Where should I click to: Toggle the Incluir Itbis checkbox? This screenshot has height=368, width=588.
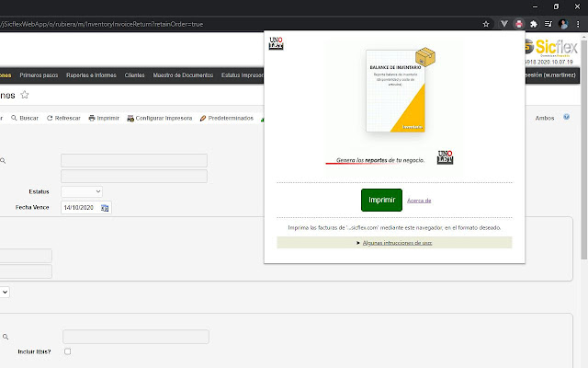tap(67, 351)
